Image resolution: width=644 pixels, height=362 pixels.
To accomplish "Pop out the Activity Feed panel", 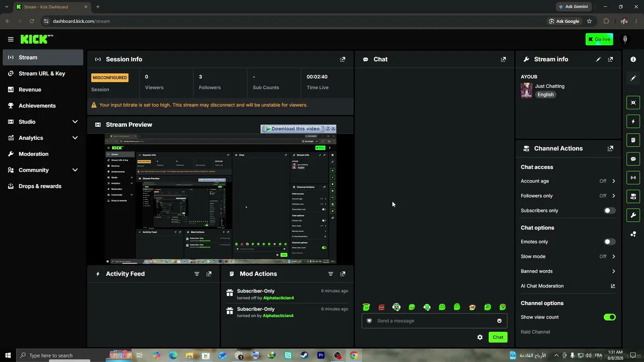I will coord(209,274).
